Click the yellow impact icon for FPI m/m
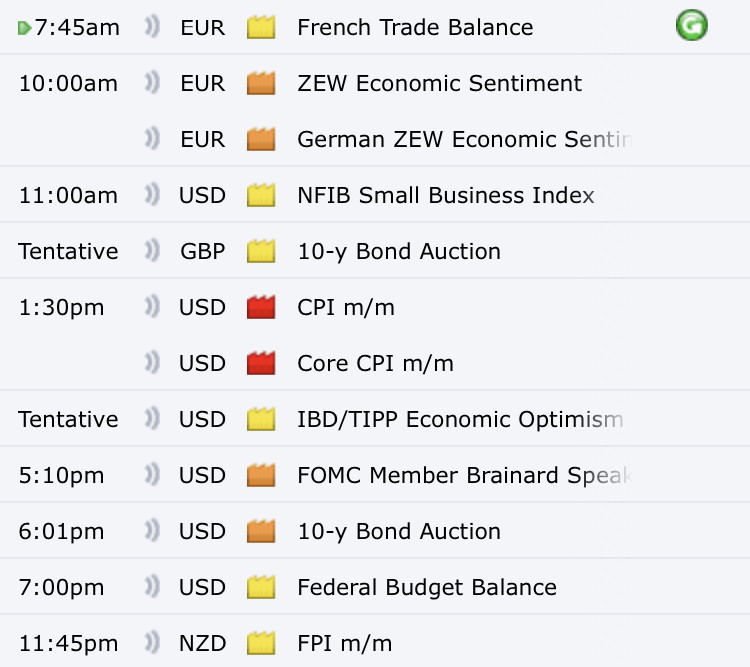750x667 pixels. (261, 643)
